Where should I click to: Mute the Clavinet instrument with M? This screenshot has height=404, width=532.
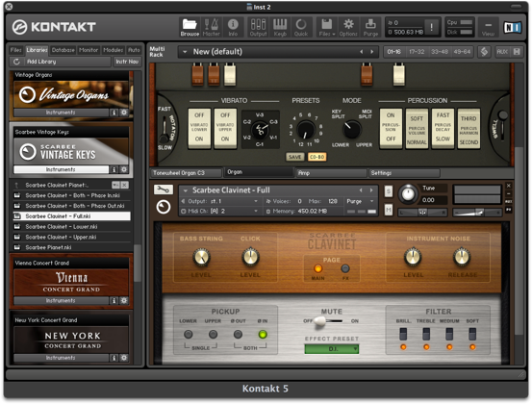pos(389,210)
